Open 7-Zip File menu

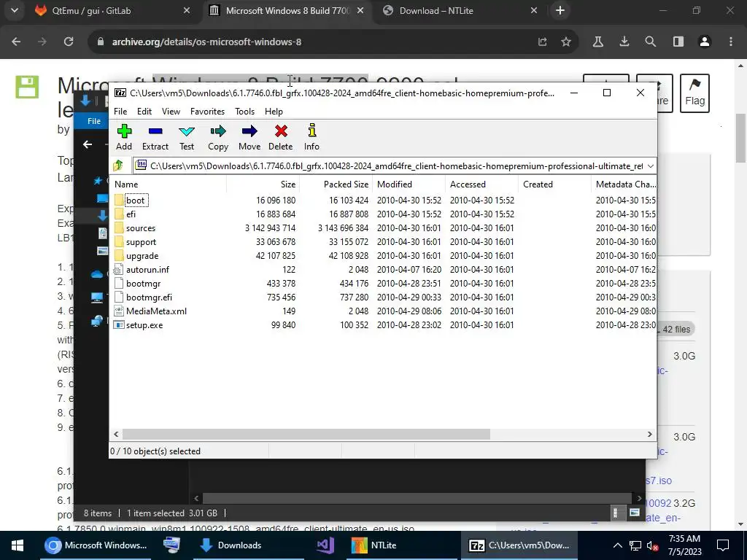tap(120, 112)
